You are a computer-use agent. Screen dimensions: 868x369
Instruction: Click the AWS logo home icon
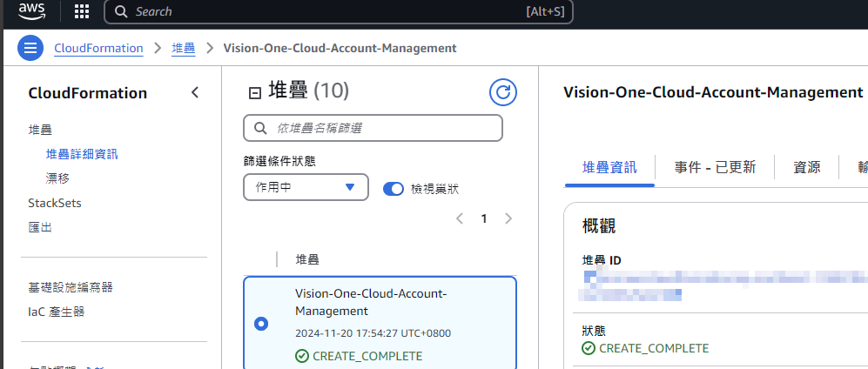coord(30,11)
